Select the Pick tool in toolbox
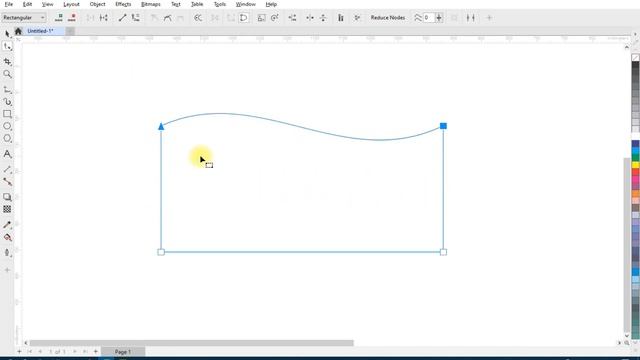 [7, 33]
